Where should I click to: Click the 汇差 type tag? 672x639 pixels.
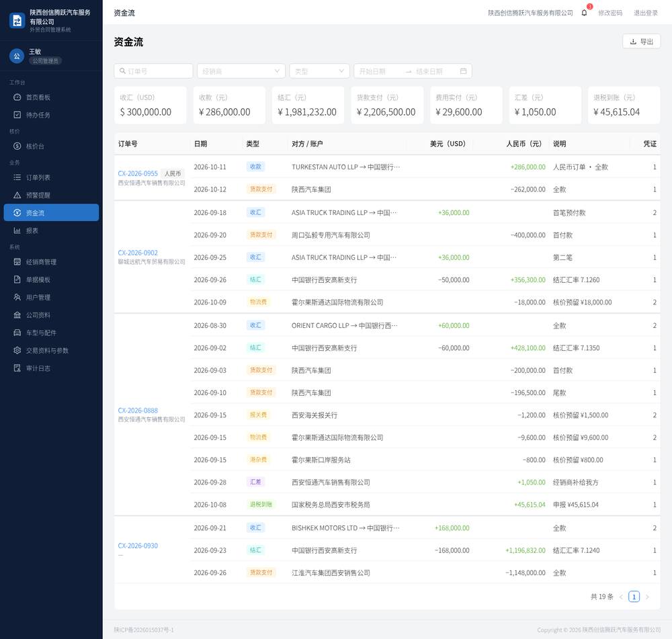pos(255,482)
